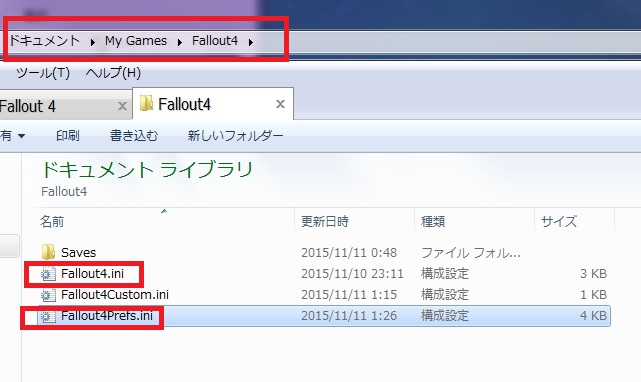
Task: Close the Fallout4 tab
Action: (x=280, y=104)
